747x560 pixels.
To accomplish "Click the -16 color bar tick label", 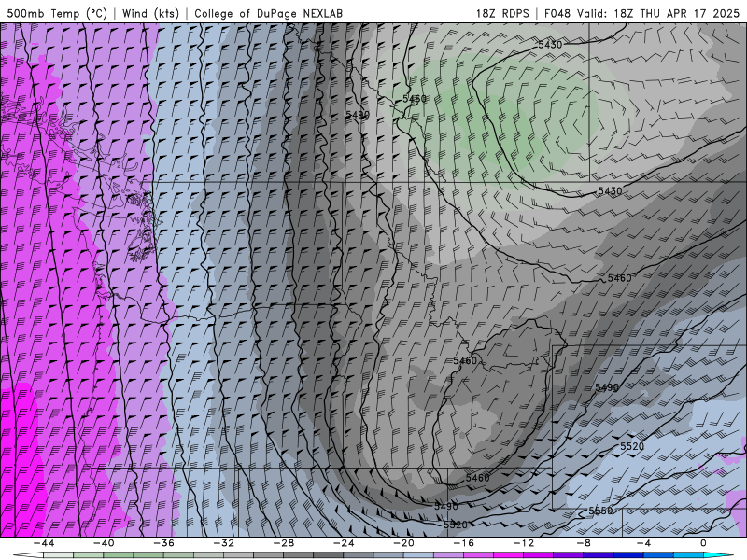I will [463, 543].
